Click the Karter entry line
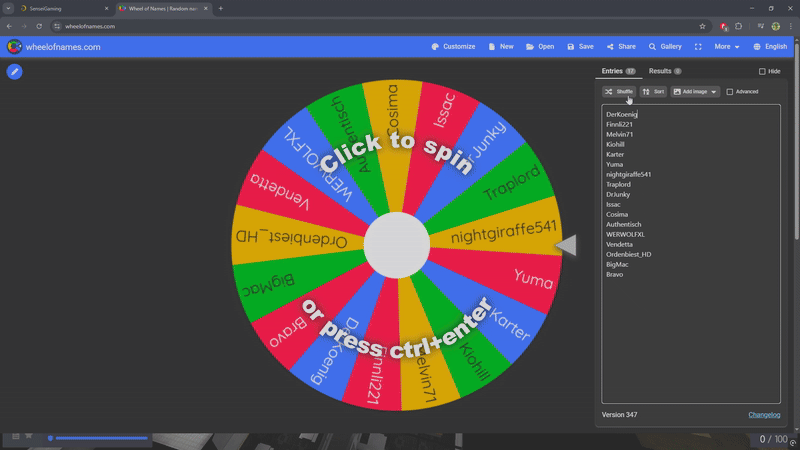The height and width of the screenshot is (450, 800). pos(615,154)
